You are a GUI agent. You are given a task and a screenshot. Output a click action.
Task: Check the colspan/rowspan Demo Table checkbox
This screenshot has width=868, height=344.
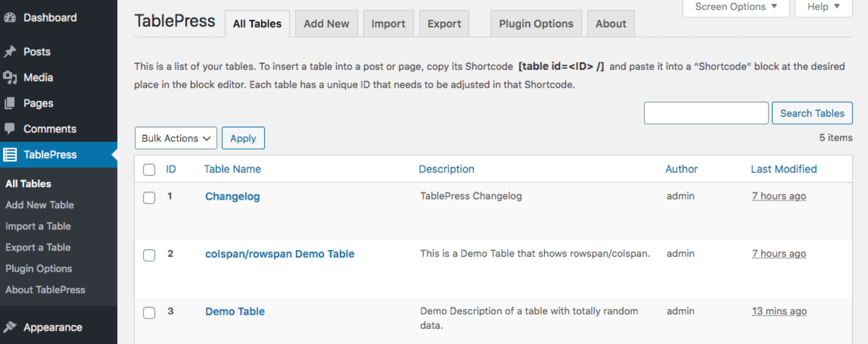pos(149,255)
